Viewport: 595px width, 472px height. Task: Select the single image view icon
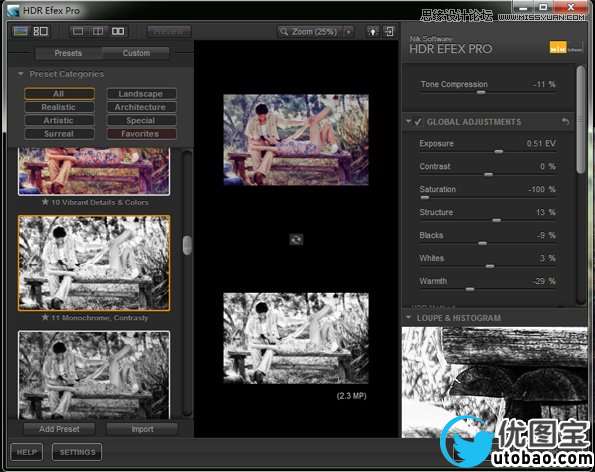[x=20, y=31]
